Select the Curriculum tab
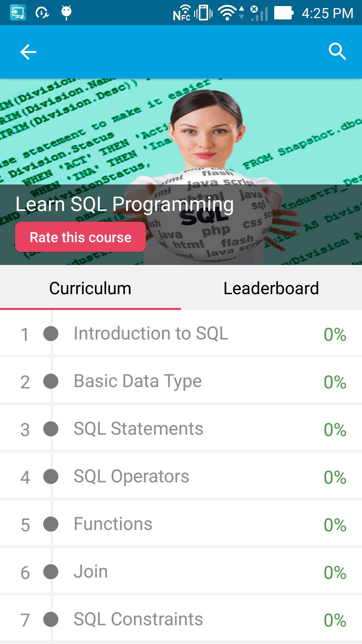362x644 pixels. click(x=90, y=288)
